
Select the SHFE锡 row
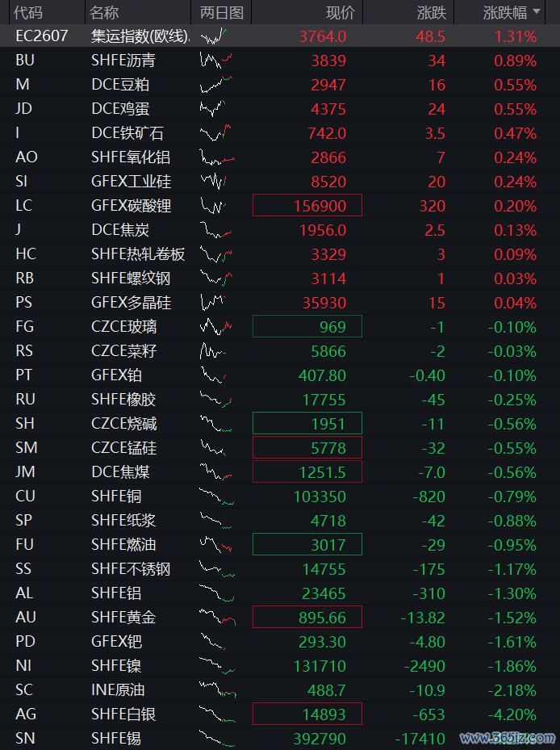coord(280,738)
